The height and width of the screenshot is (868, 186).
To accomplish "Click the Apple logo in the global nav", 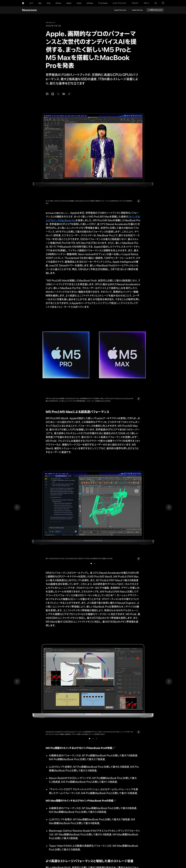I will (x=23, y=3).
